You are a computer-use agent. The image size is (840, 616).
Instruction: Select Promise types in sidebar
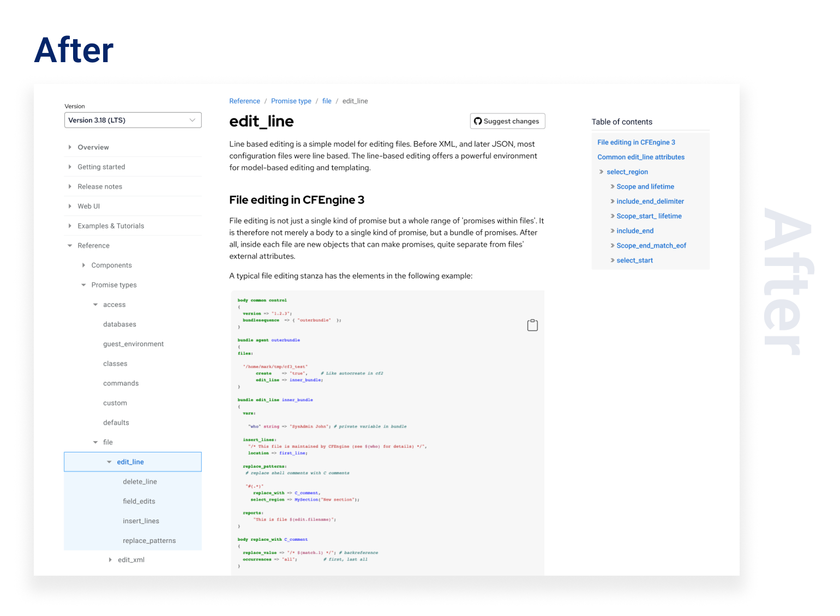pos(114,285)
